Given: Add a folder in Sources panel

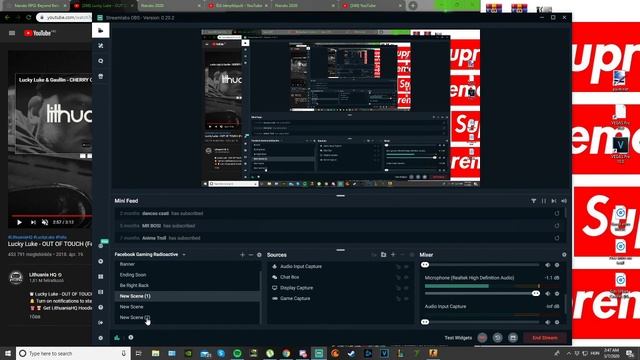Looking at the screenshot, I should [384, 255].
